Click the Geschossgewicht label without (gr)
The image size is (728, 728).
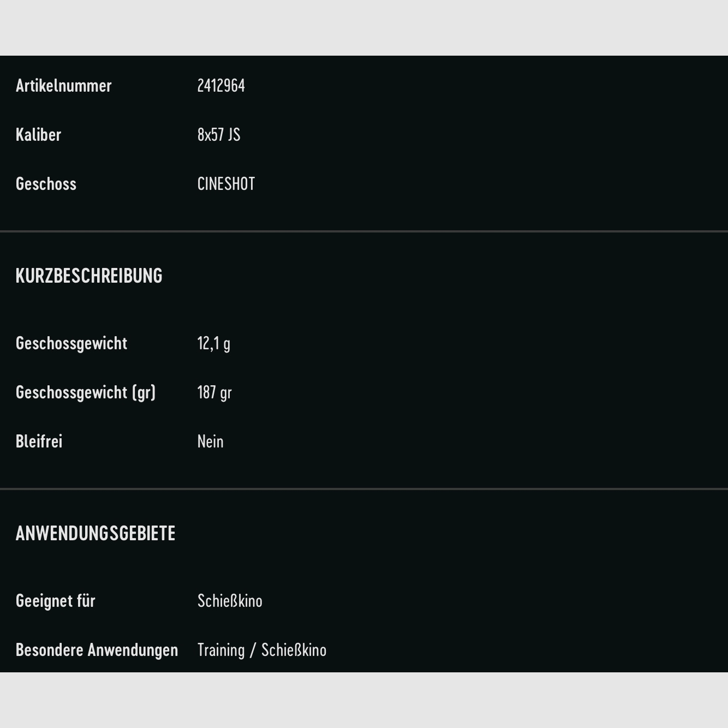[x=71, y=343]
